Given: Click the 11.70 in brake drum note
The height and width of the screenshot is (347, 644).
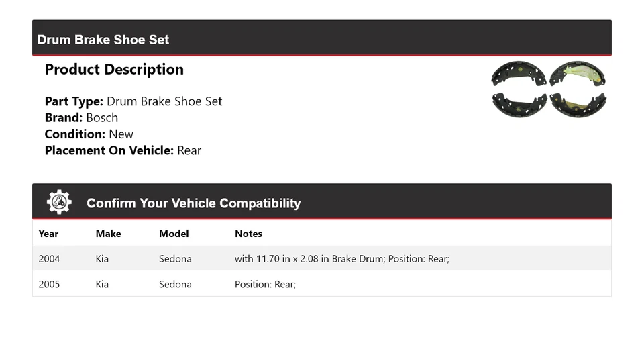Looking at the screenshot, I should click(x=341, y=258).
